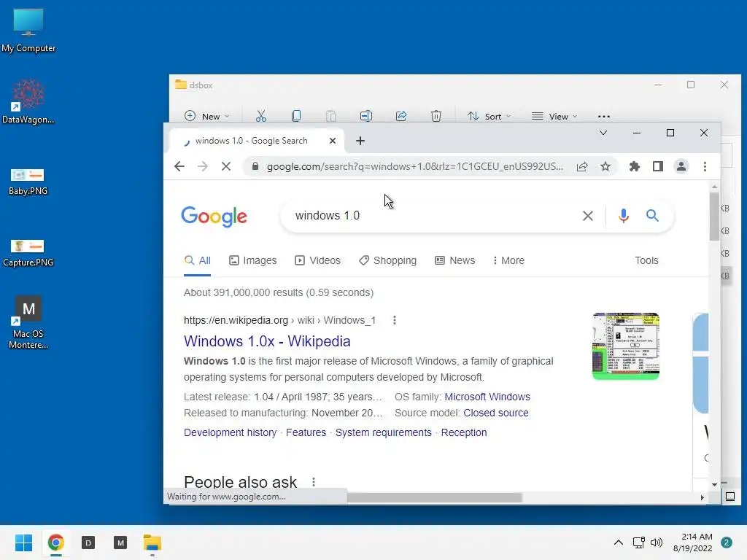This screenshot has height=560, width=747.
Task: Select Baby.PNG desktop file
Action: click(28, 182)
